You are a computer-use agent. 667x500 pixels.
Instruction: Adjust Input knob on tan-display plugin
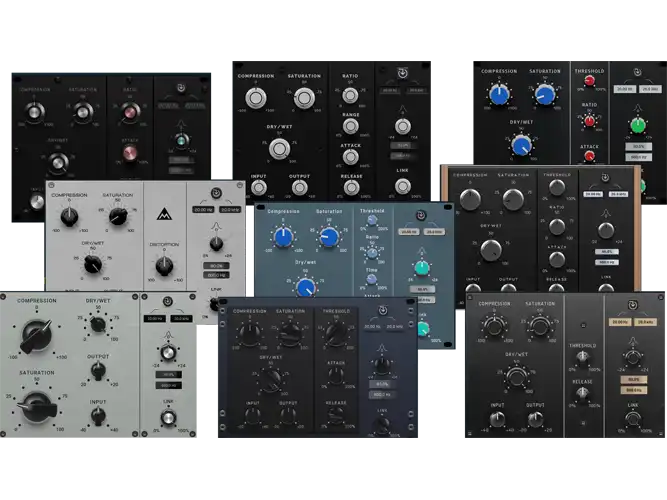pyautogui.click(x=497, y=419)
